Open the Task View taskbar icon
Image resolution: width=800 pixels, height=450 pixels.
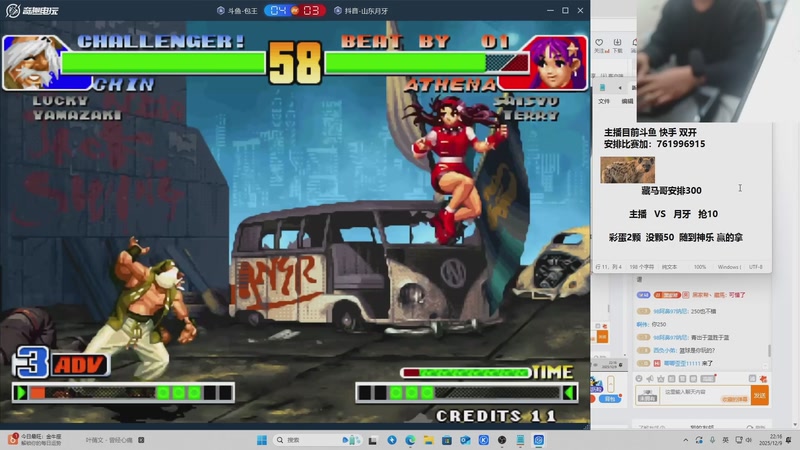point(373,440)
